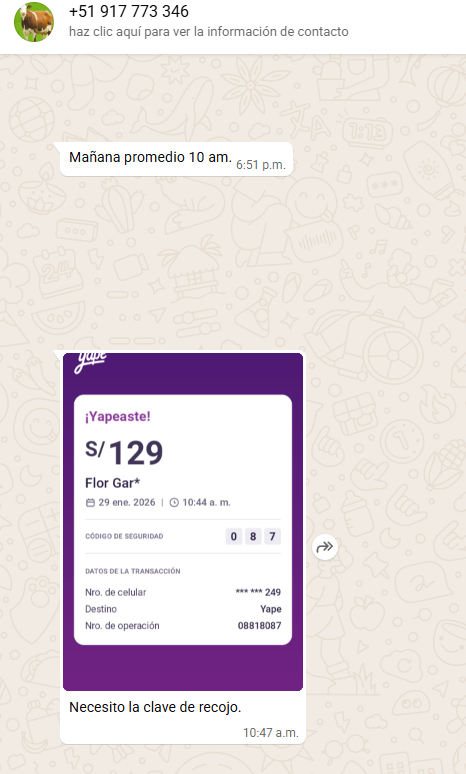466x774 pixels.
Task: Click recipient name Flor Gar*
Action: coord(113,483)
